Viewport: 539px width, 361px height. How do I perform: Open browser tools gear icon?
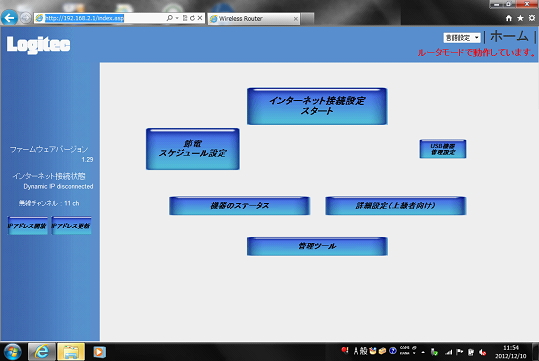pos(532,18)
